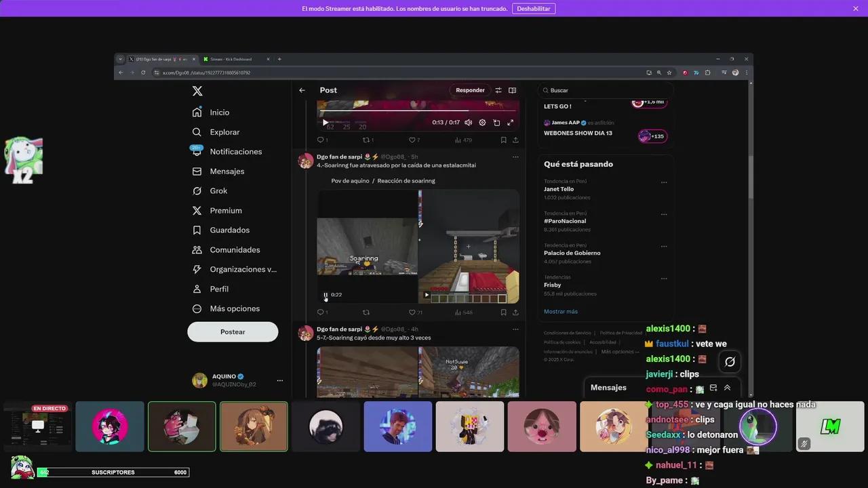868x488 pixels.
Task: Open Janet Tello trend options
Action: tap(664, 182)
